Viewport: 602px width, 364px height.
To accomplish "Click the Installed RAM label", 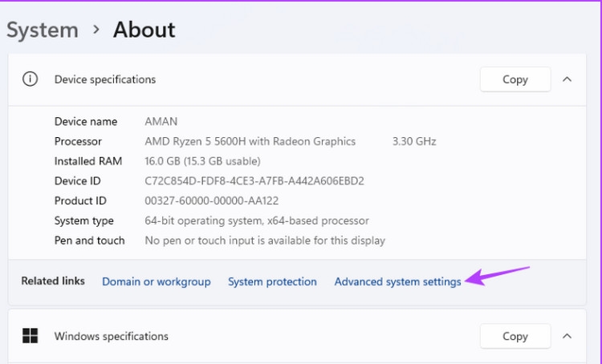I will click(88, 161).
